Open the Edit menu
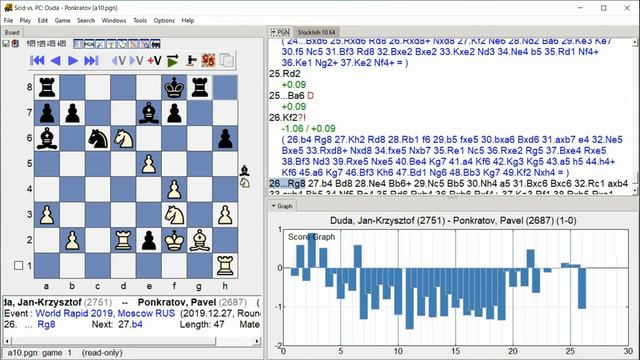The image size is (640, 360). pyautogui.click(x=43, y=20)
